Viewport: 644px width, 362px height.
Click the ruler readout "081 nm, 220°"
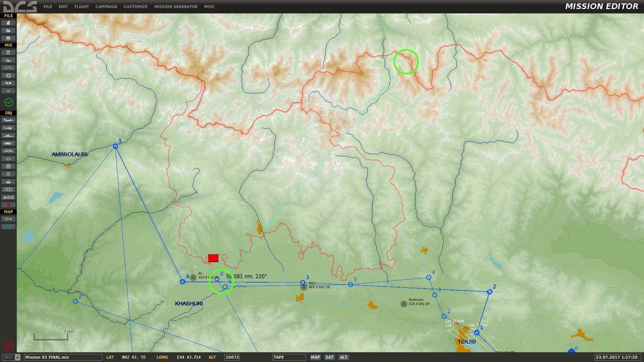point(250,276)
